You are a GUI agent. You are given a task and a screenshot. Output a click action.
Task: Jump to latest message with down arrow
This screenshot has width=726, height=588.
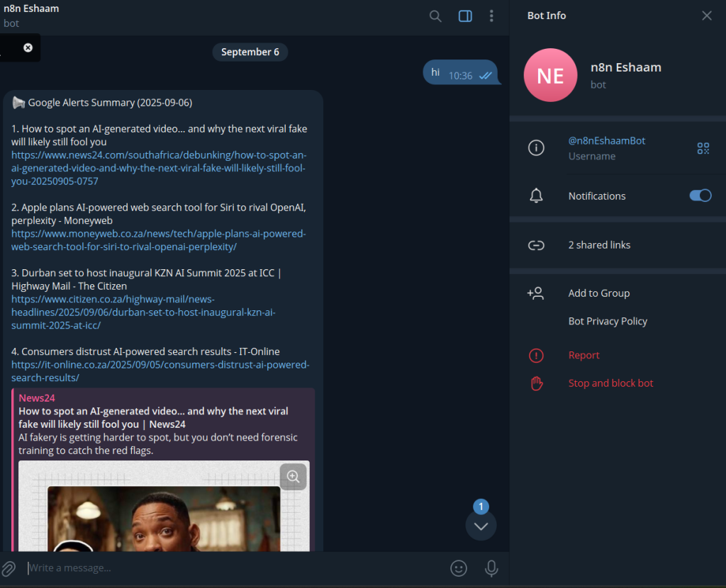click(x=481, y=526)
